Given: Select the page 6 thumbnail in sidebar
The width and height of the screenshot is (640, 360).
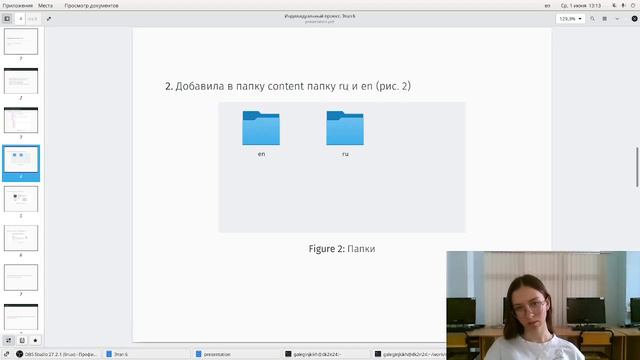Looking at the screenshot, I should coord(21,238).
